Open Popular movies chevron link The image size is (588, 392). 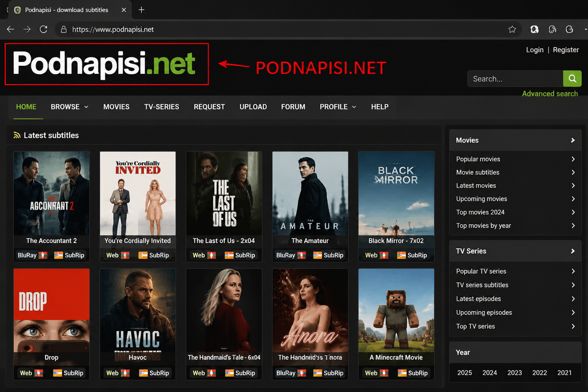pyautogui.click(x=573, y=159)
